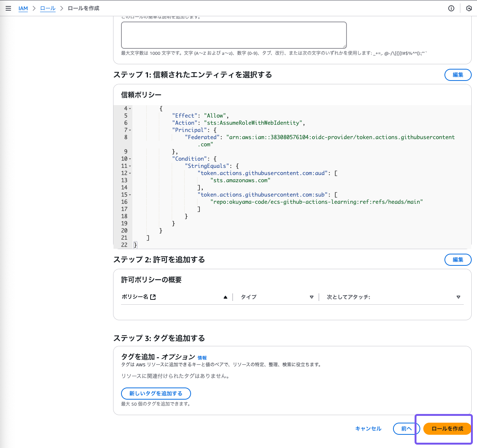The height and width of the screenshot is (448, 477).
Task: Collapse aud array fold at line 12
Action: tap(130, 173)
